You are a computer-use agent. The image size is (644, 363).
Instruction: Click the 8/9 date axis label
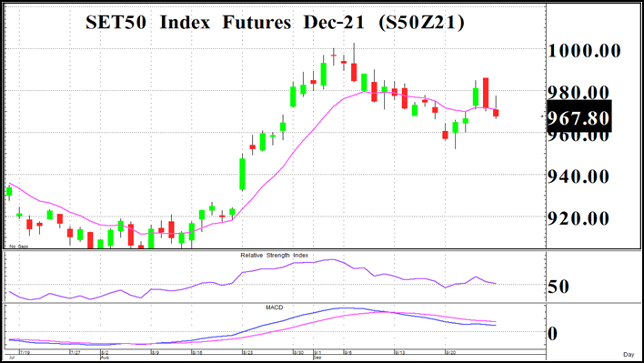pos(155,352)
